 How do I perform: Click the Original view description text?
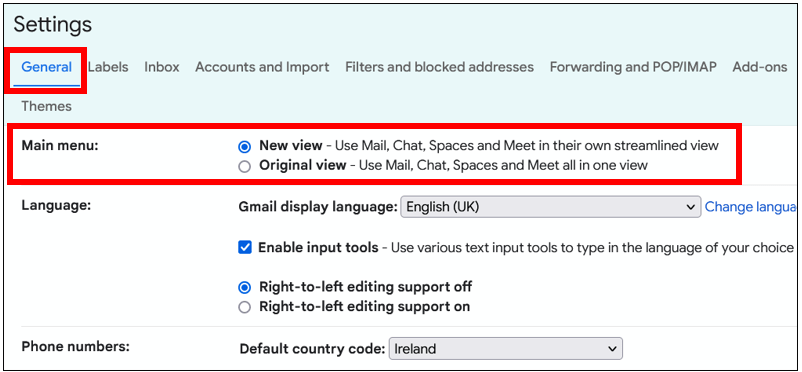(503, 165)
